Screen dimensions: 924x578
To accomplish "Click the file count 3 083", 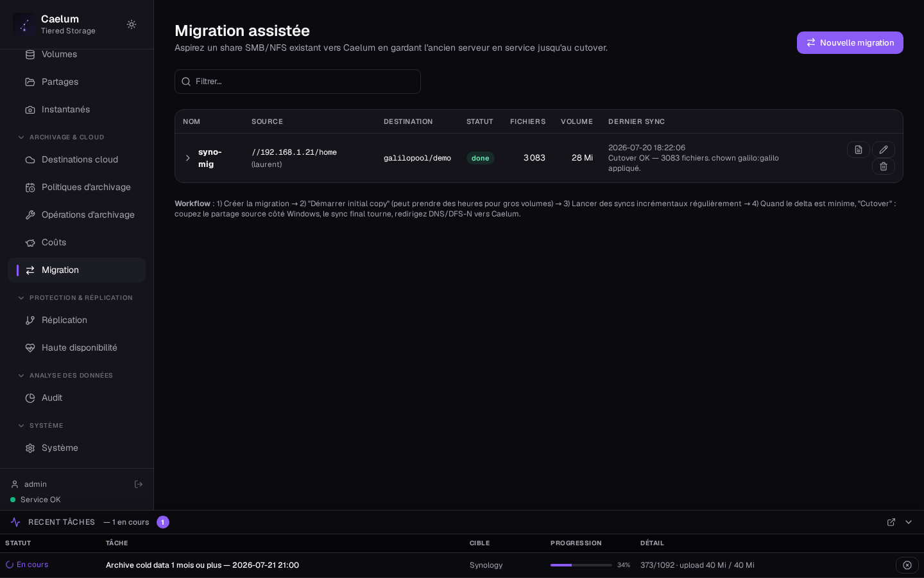I will tap(535, 158).
